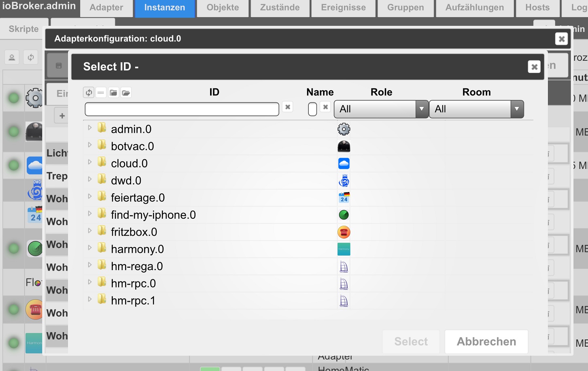588x371 pixels.
Task: Click the find-my-iphone.0 radar icon
Action: pyautogui.click(x=344, y=215)
